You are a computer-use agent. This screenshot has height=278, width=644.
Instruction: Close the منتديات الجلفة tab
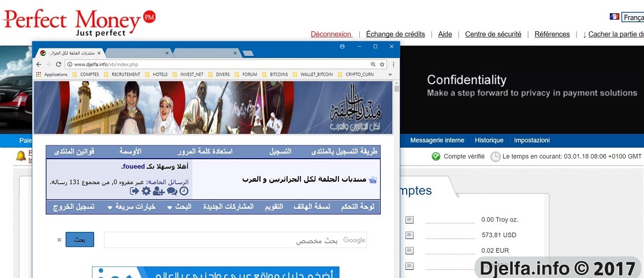(99, 53)
